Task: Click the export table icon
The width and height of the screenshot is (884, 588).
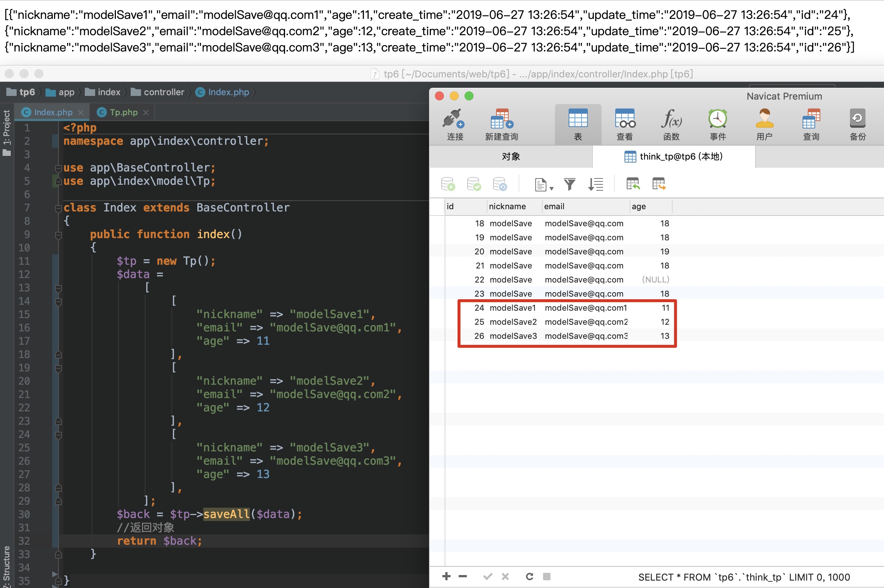Action: click(x=659, y=184)
